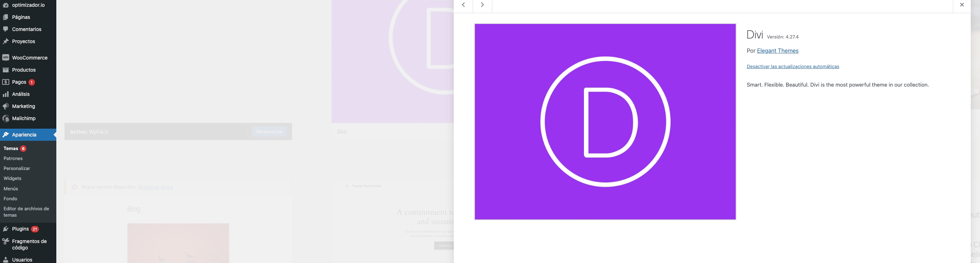The height and width of the screenshot is (263, 980).
Task: Open the Elegant Themes author link
Action: click(778, 51)
